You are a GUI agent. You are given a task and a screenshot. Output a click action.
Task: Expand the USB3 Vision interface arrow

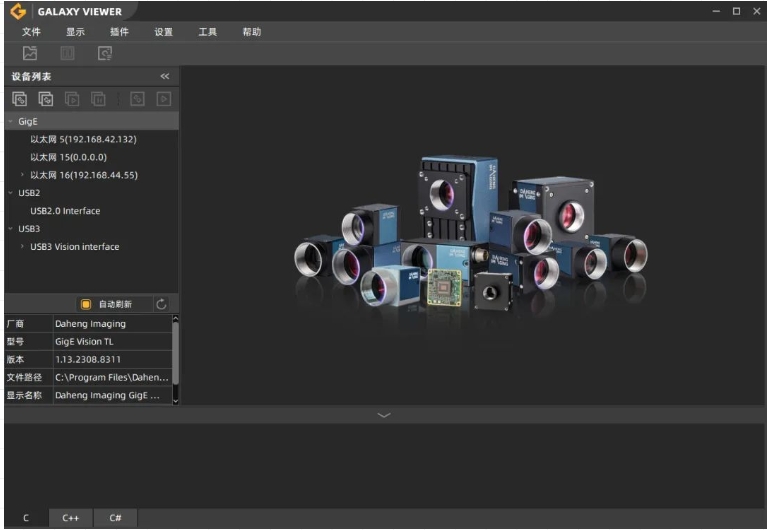(x=22, y=247)
